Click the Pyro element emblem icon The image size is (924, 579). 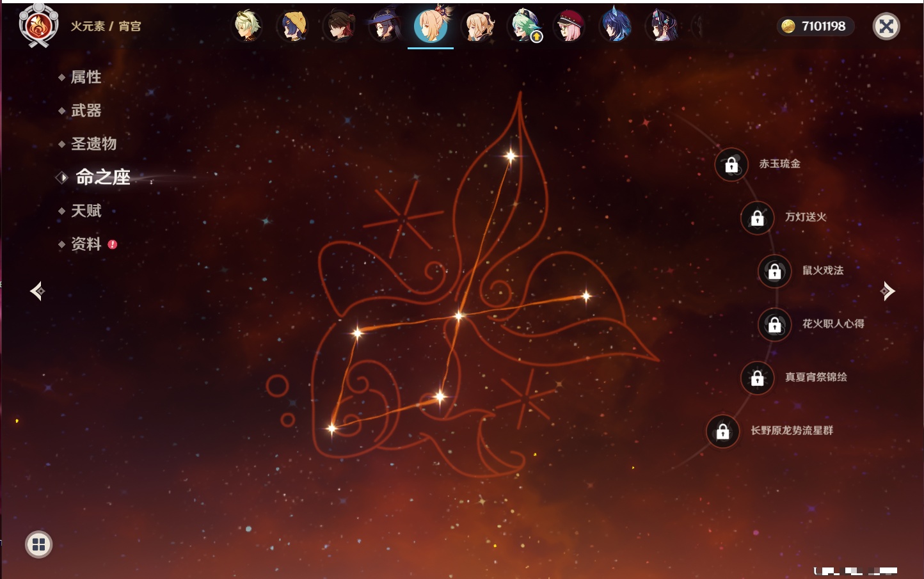click(38, 26)
